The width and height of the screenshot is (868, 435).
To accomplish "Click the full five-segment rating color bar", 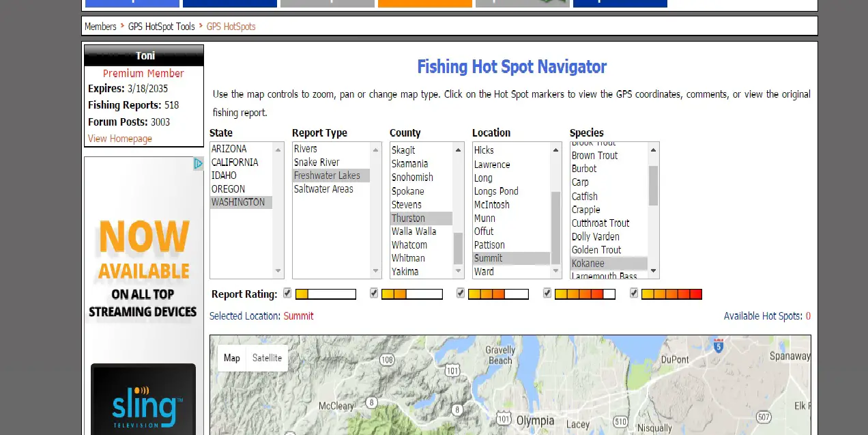I will [x=671, y=294].
